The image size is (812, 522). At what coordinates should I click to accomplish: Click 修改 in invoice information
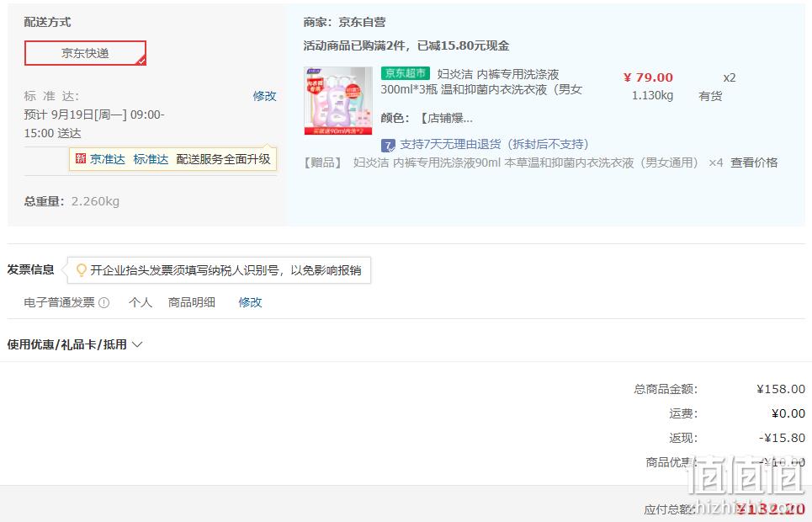pos(250,302)
